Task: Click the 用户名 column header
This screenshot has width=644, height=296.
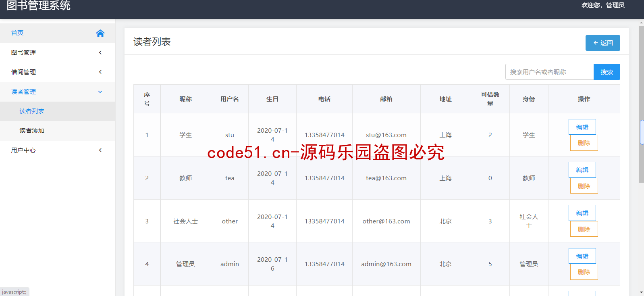Action: click(x=230, y=99)
